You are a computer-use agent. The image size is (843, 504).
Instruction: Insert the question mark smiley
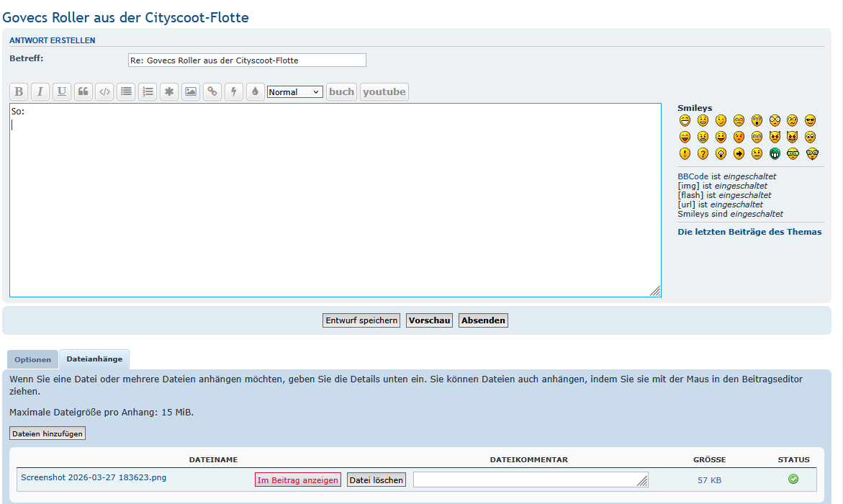(703, 153)
